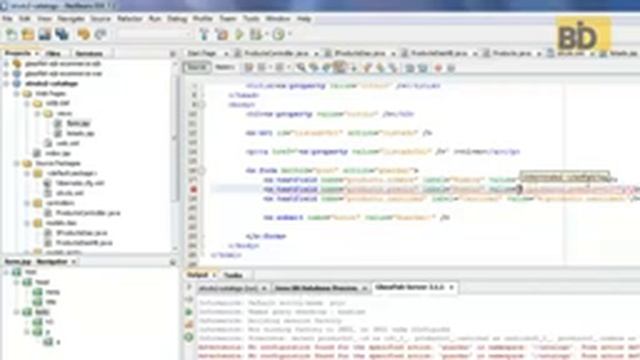Click the green re-run icon in Output sidebar
The height and width of the screenshot is (360, 640).
pyautogui.click(x=189, y=312)
